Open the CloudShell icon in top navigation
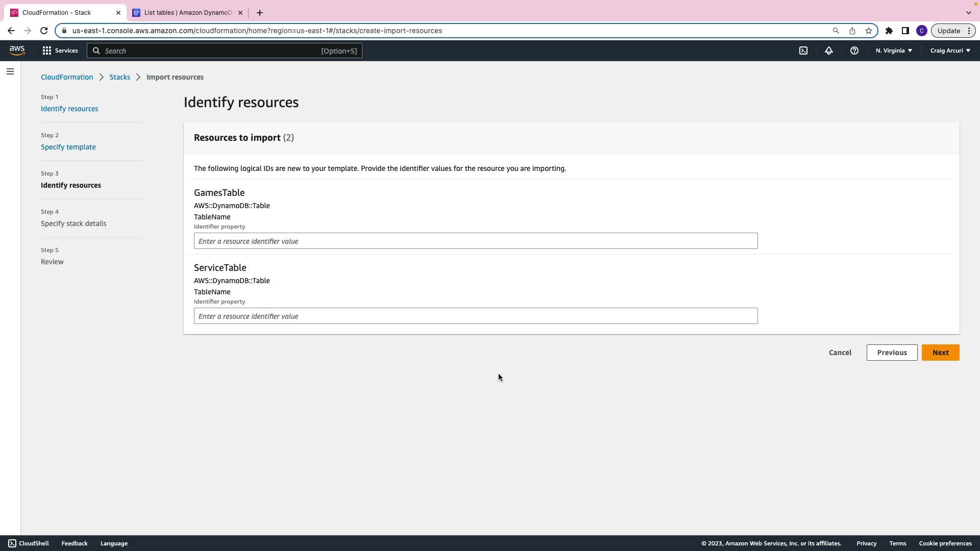The height and width of the screenshot is (551, 980). (803, 51)
